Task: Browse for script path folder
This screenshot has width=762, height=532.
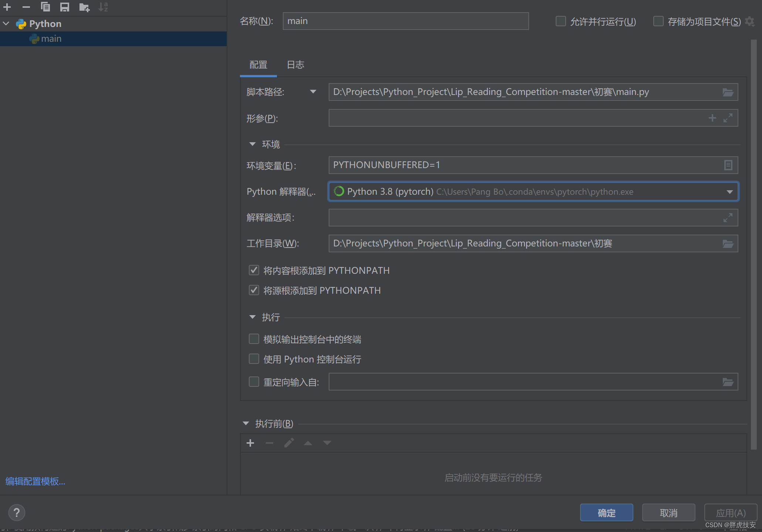Action: pyautogui.click(x=728, y=92)
